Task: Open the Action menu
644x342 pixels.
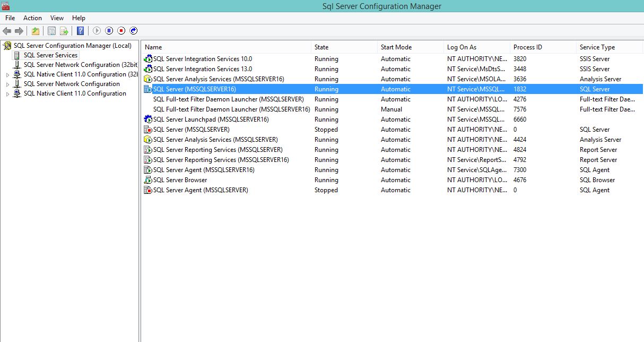Action: coord(32,18)
